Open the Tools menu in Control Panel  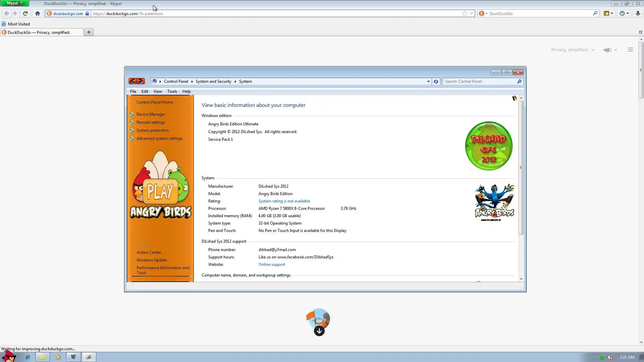[x=172, y=92]
